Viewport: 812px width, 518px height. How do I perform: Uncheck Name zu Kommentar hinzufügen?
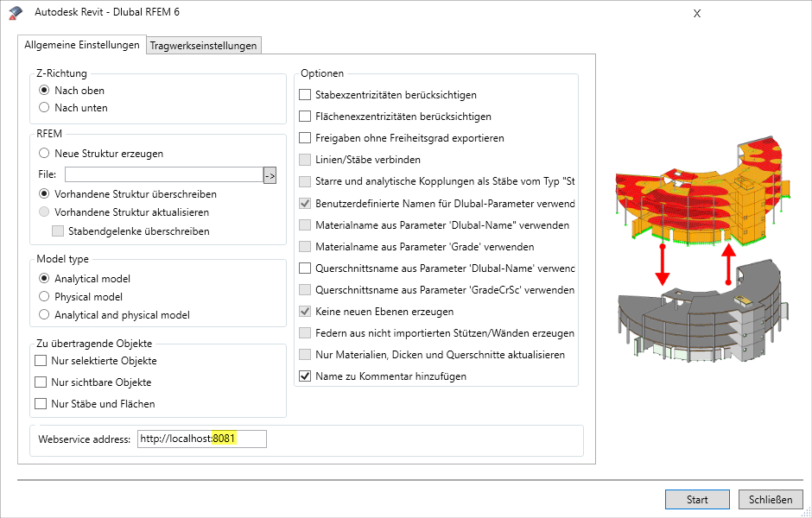pos(307,377)
